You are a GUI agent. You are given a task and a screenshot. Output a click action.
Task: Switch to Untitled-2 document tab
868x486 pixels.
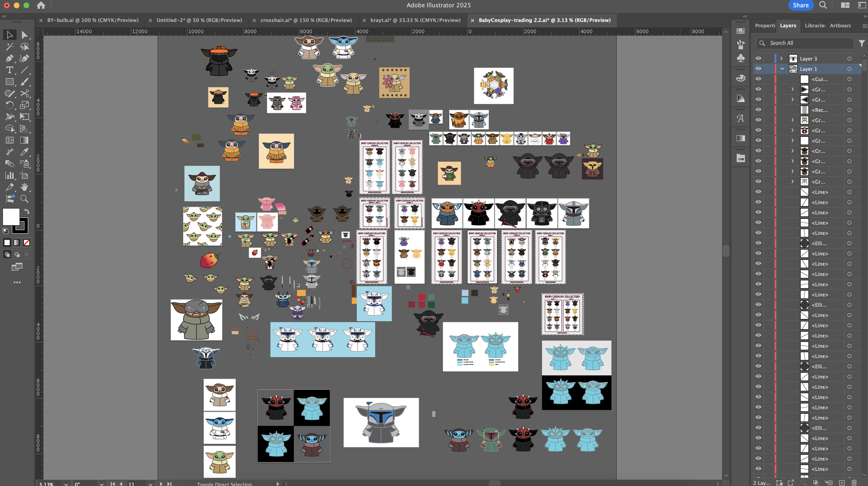tap(199, 20)
